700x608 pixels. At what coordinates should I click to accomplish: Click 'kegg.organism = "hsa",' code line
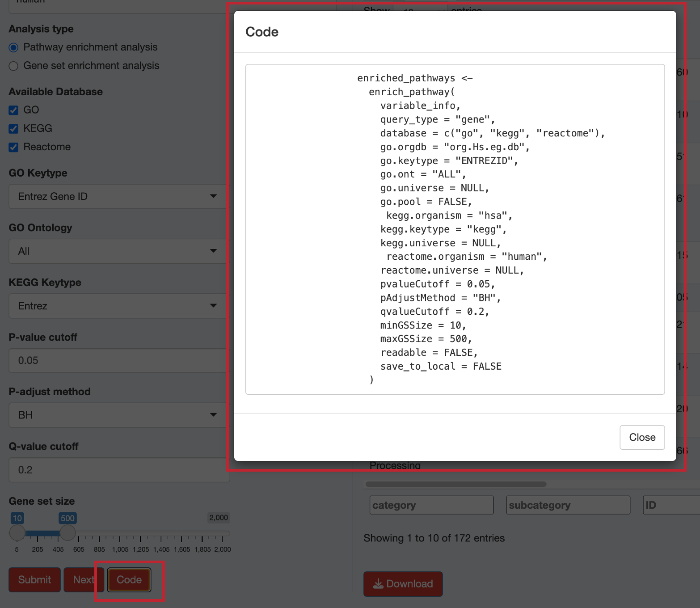click(x=449, y=215)
